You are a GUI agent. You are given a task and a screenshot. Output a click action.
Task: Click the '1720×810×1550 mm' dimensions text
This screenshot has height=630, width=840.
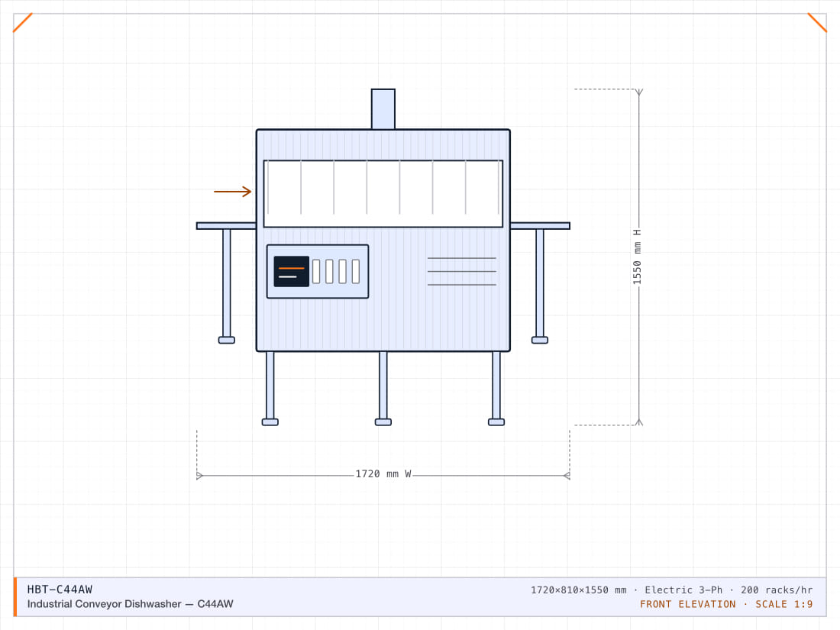579,590
